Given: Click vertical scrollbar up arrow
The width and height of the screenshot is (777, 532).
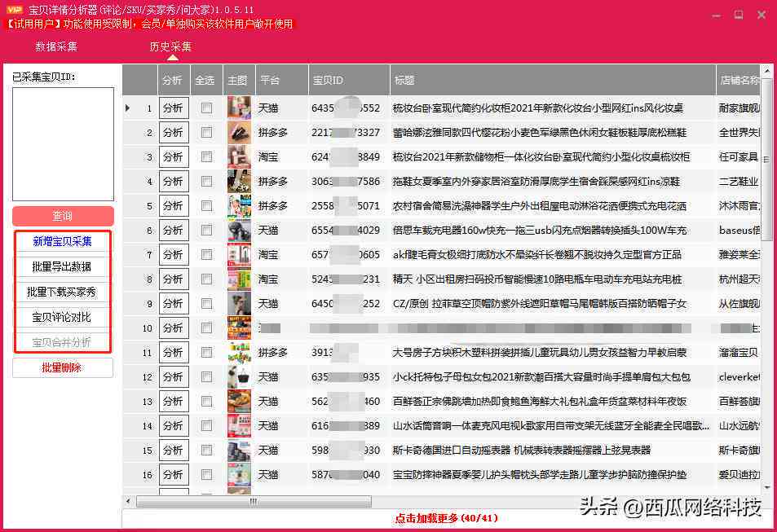Looking at the screenshot, I should point(766,70).
